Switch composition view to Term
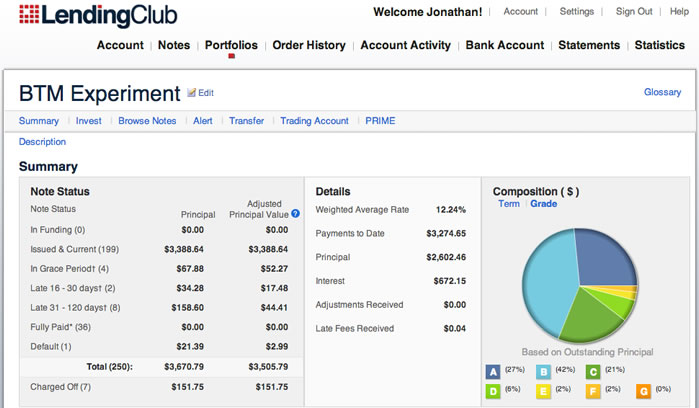The height and width of the screenshot is (408, 699). click(508, 204)
